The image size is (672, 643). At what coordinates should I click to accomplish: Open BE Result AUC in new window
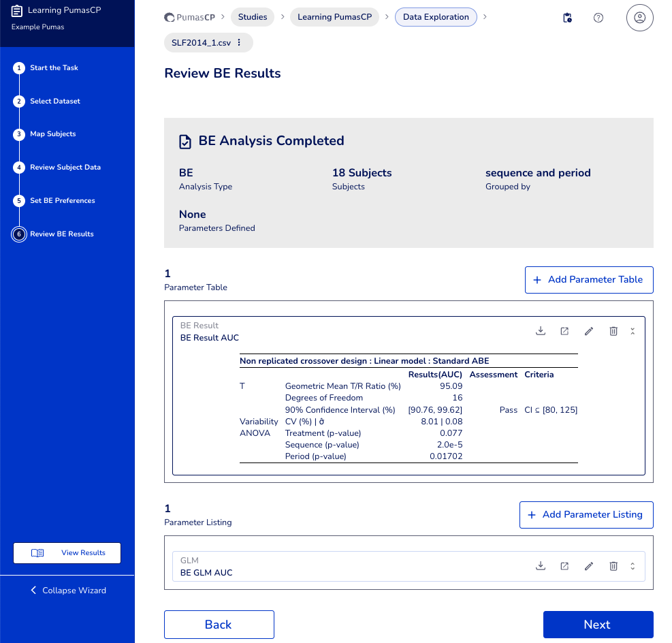[x=564, y=331]
